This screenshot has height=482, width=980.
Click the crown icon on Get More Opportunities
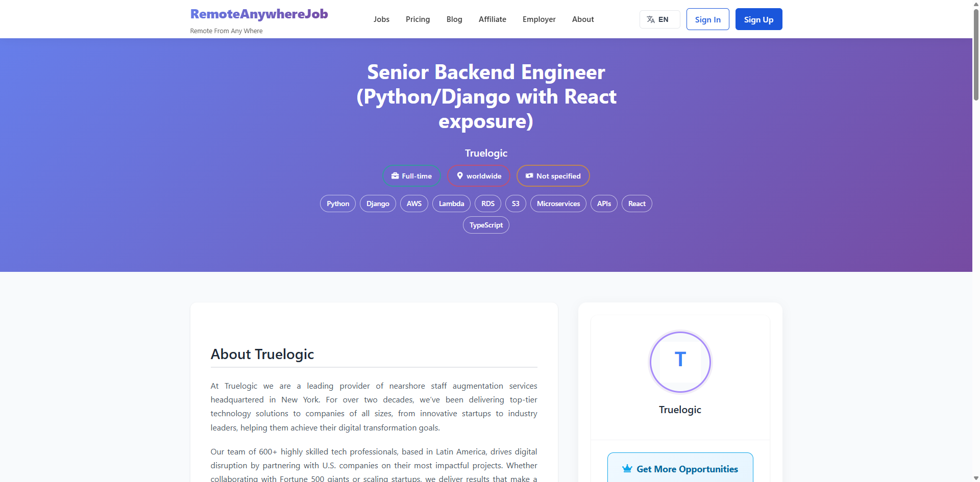pos(627,469)
